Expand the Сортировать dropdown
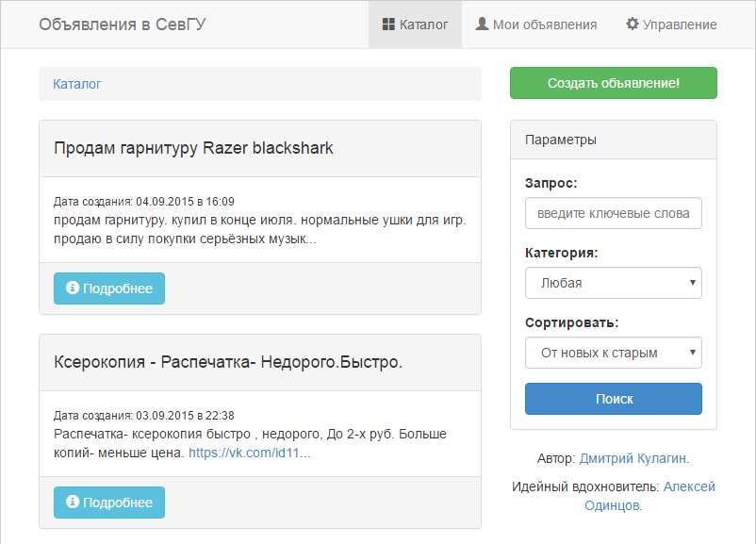This screenshot has height=544, width=756. [613, 353]
